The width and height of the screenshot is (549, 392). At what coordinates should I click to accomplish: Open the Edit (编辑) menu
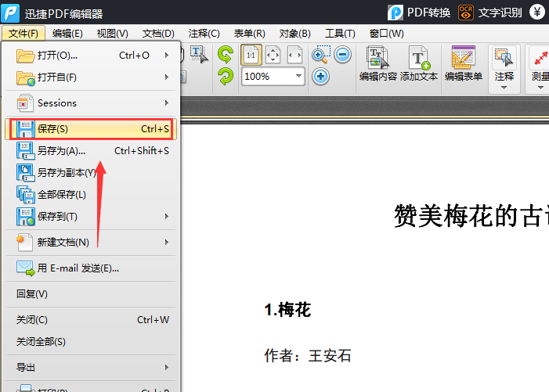[67, 34]
